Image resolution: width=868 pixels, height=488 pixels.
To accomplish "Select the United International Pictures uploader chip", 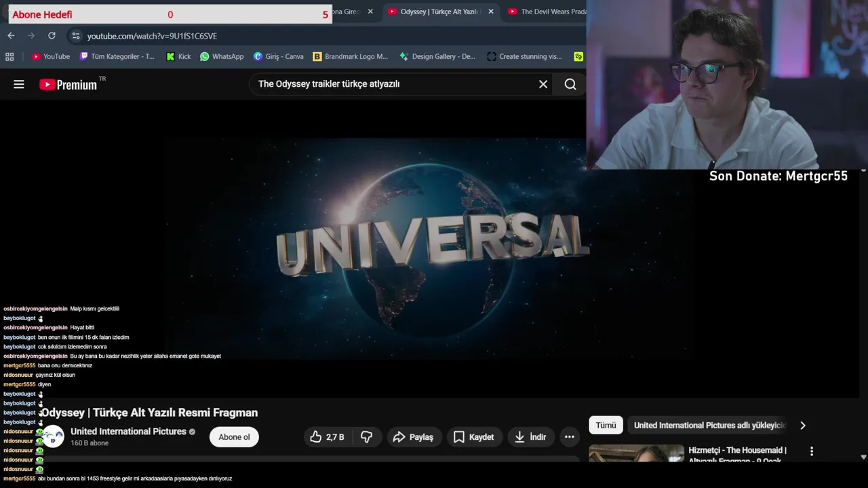I will pyautogui.click(x=709, y=426).
